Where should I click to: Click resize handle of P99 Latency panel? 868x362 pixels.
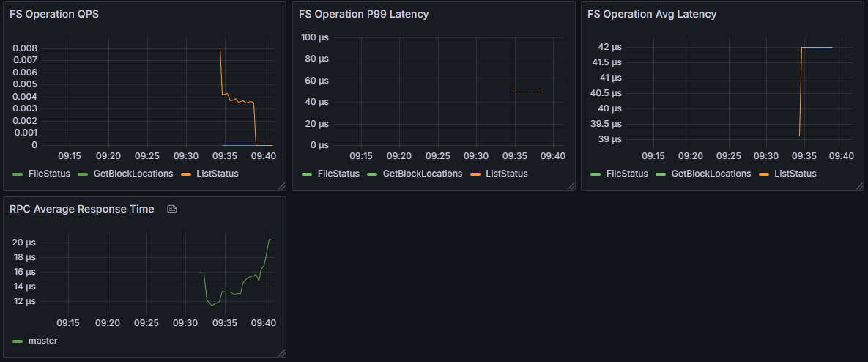click(571, 186)
